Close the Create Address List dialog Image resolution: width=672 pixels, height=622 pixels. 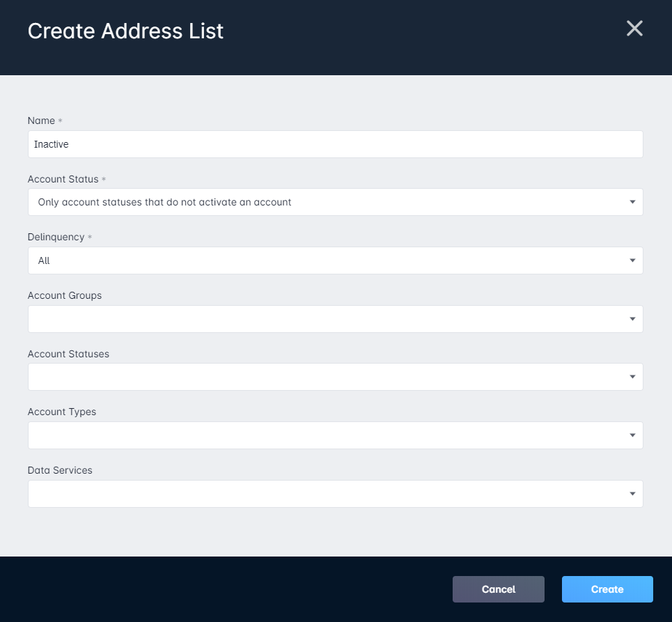(x=634, y=29)
